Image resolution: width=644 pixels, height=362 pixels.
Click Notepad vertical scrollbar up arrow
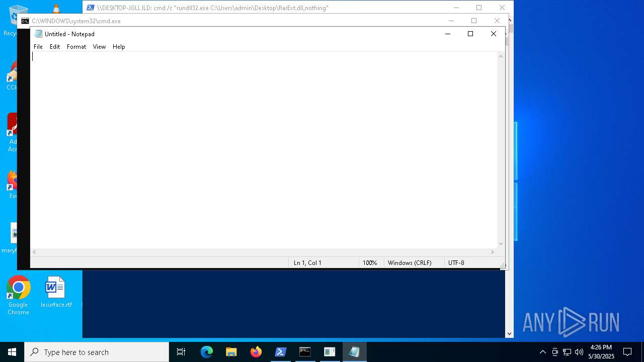[x=501, y=56]
